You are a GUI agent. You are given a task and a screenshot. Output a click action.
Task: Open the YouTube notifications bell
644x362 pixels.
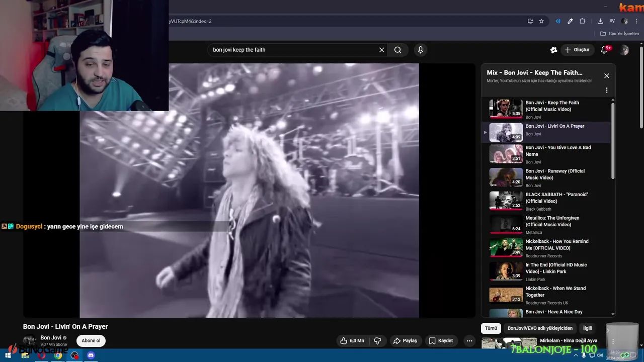(x=605, y=50)
